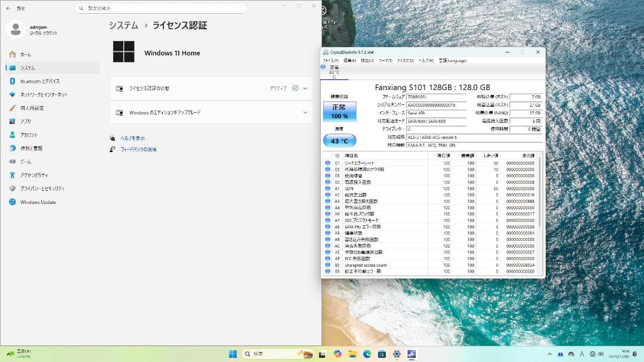The width and height of the screenshot is (644, 362).
Task: Open Windows Update from the Settings sidebar
Action: (x=35, y=202)
